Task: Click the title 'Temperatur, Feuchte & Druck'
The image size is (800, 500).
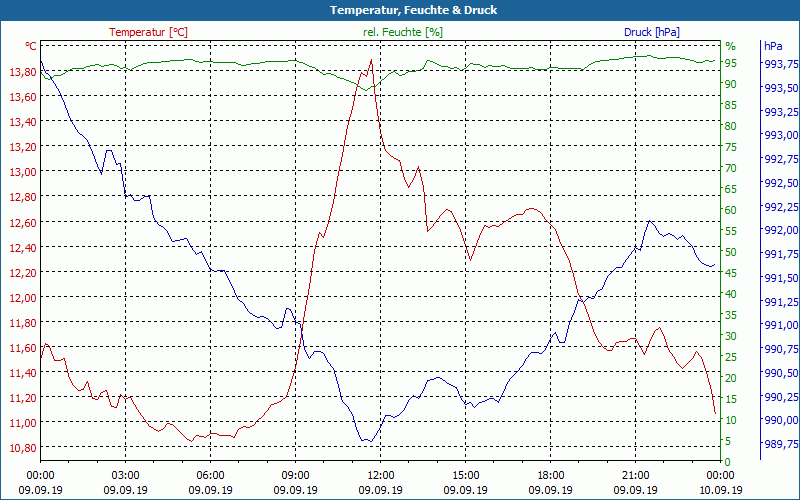Action: [413, 10]
